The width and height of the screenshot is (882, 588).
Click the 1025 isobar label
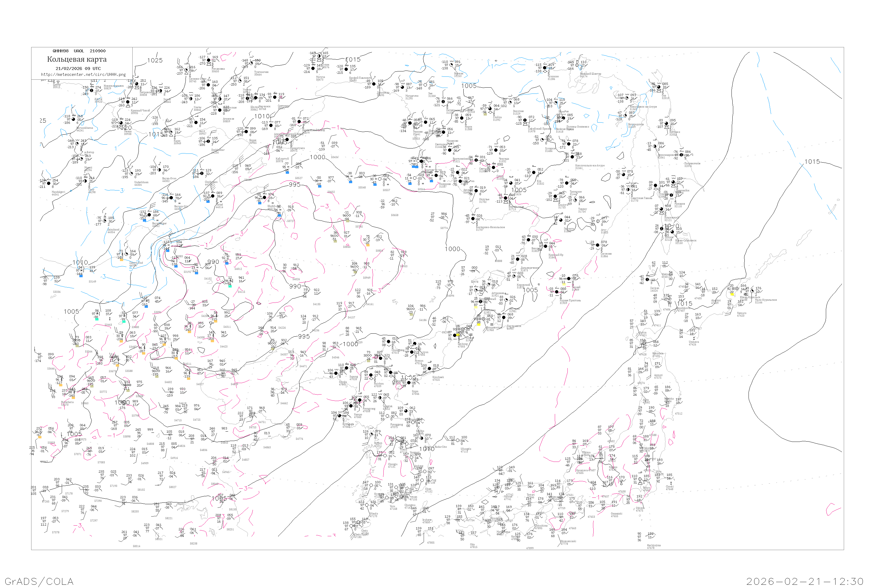click(x=155, y=60)
